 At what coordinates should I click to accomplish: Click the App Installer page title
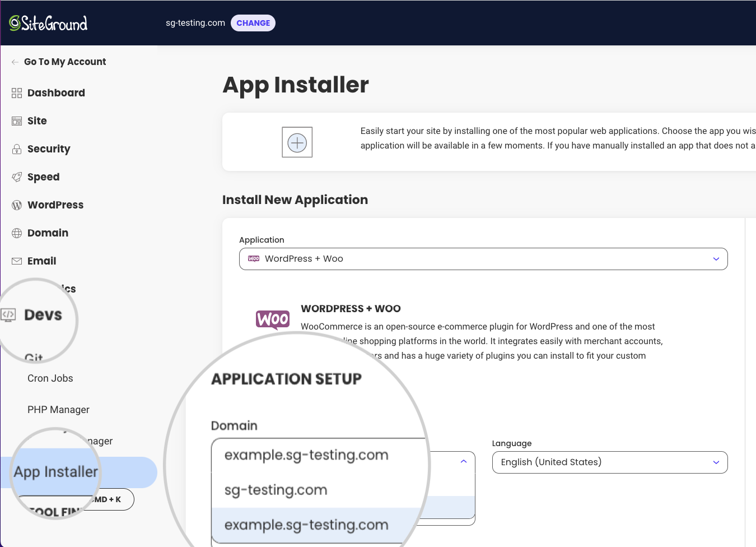[x=296, y=85]
